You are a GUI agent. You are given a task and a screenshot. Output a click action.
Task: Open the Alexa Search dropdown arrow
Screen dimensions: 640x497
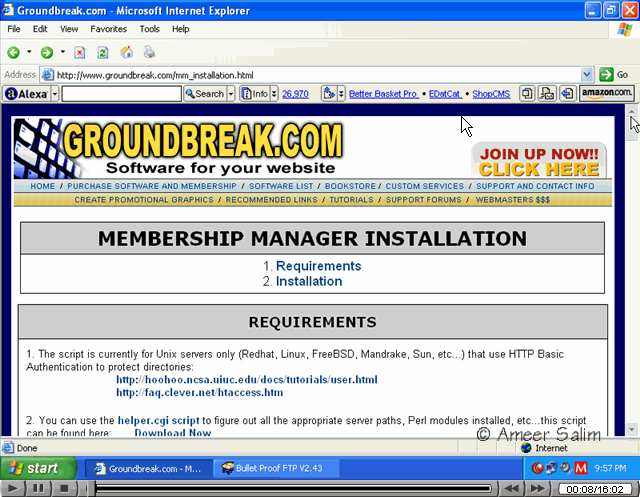click(x=231, y=94)
